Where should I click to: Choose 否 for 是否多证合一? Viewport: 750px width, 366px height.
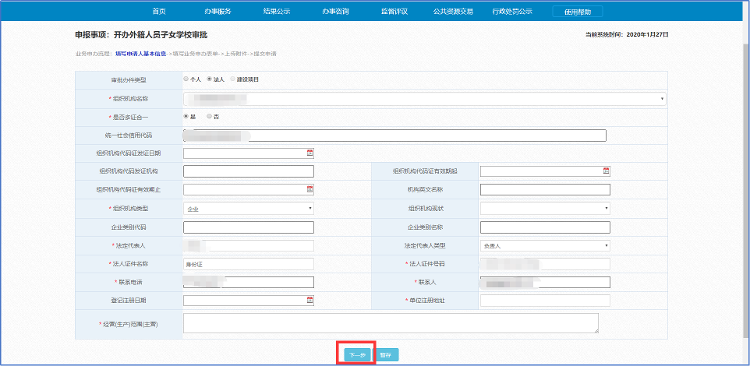tap(209, 116)
